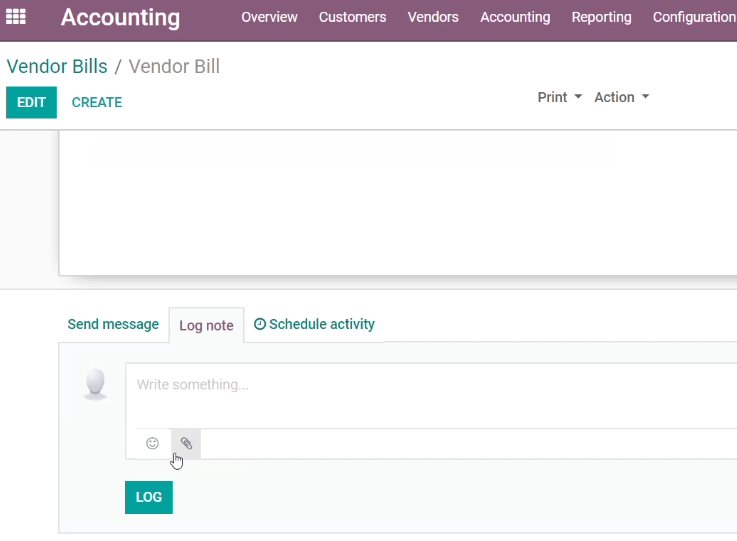Screen dimensions: 737x541
Task: Click the CREATE button
Action: pos(97,102)
